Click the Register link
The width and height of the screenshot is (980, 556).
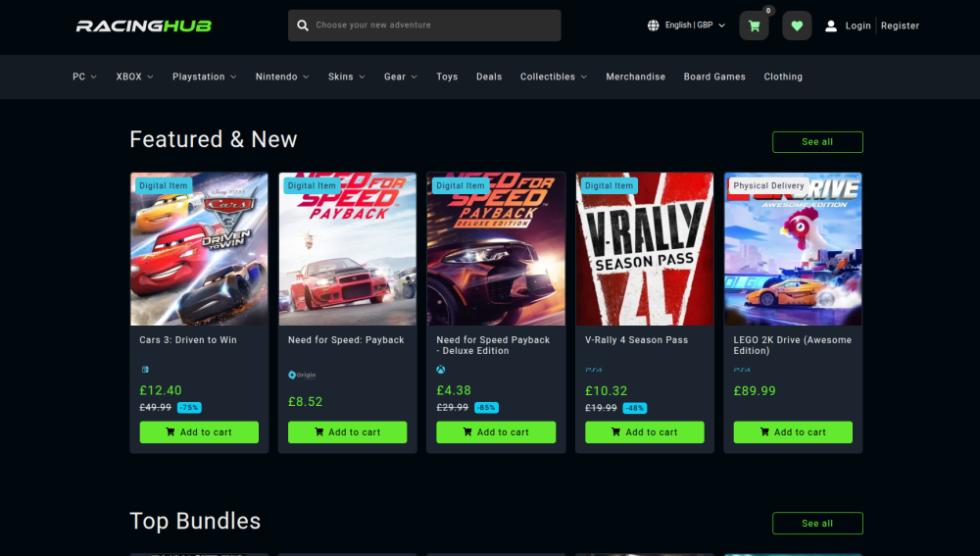point(900,25)
